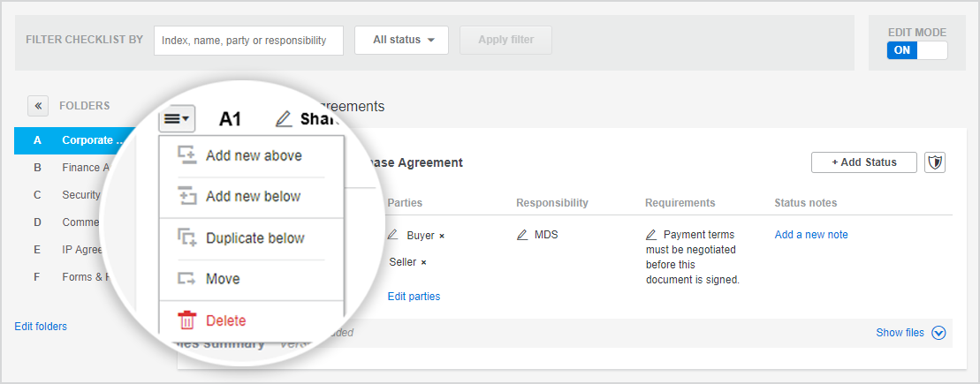Click the shield icon next to Add Status

pos(935,162)
